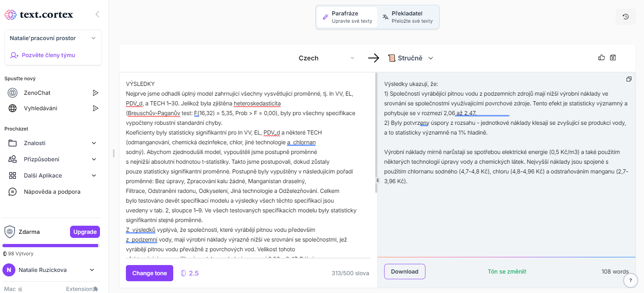Click the Znalosti folder icon
644x293 pixels.
pyautogui.click(x=13, y=143)
